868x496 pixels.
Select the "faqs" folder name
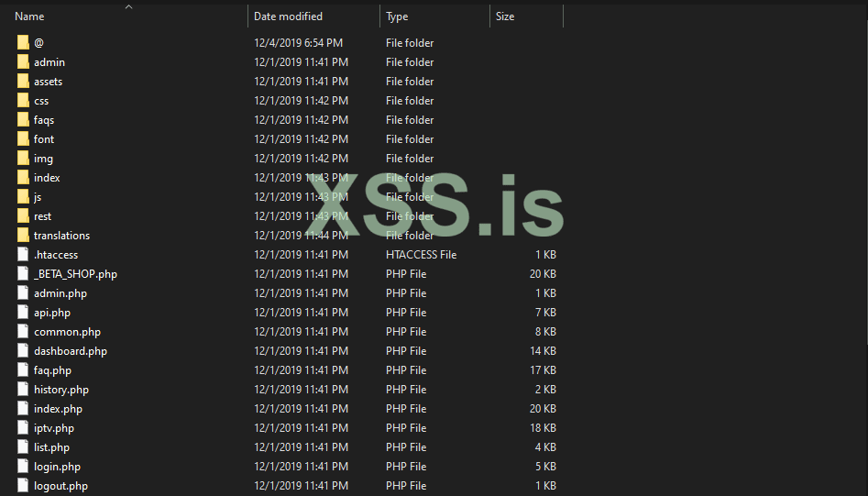pyautogui.click(x=44, y=119)
